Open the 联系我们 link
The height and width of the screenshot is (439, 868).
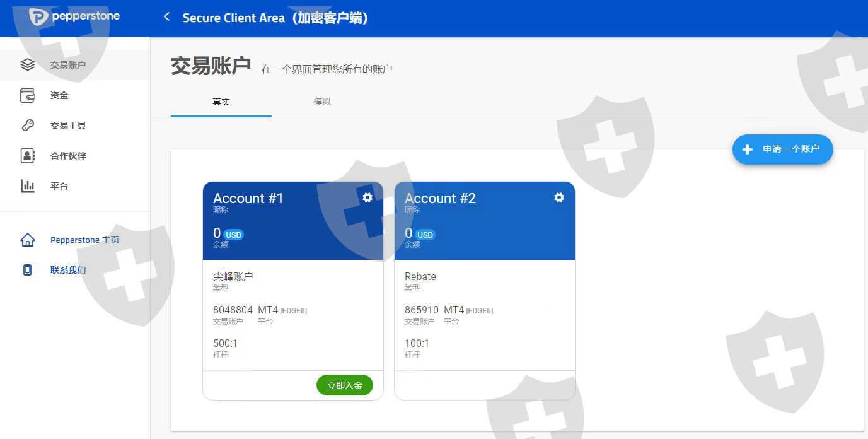click(x=68, y=270)
